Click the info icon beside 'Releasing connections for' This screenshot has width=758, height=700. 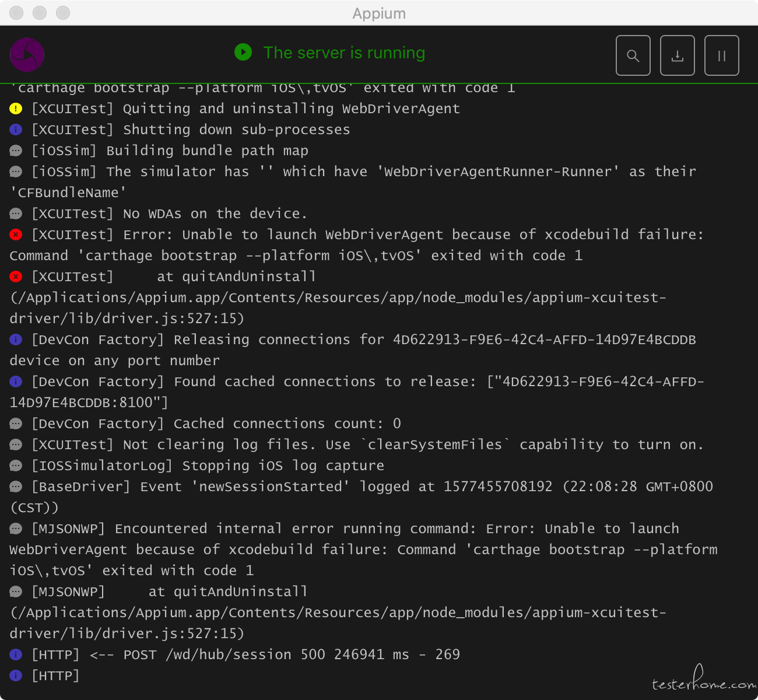16,339
